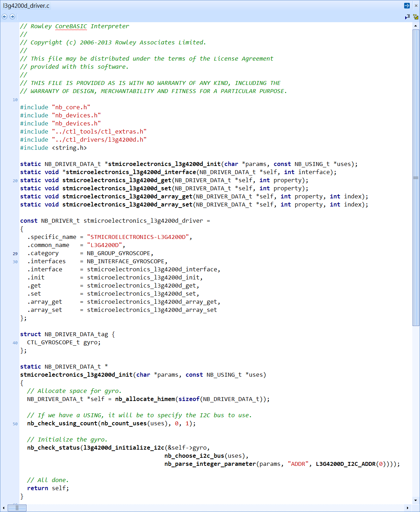Image resolution: width=420 pixels, height=512 pixels.
Task: Click line number 10 in the gutter
Action: pos(15,100)
